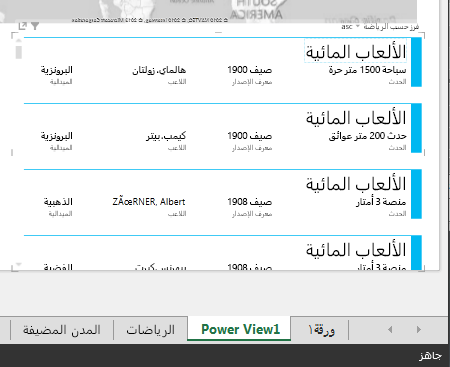Click منصة 3 أمتار in the Albert card

(x=381, y=202)
